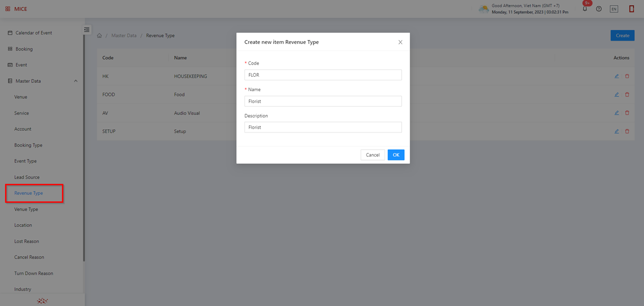The height and width of the screenshot is (306, 644).
Task: Click the Name input field
Action: coord(323,101)
